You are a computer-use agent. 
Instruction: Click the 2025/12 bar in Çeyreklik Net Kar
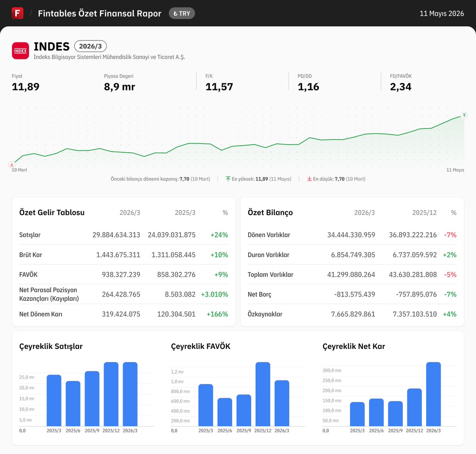click(415, 408)
